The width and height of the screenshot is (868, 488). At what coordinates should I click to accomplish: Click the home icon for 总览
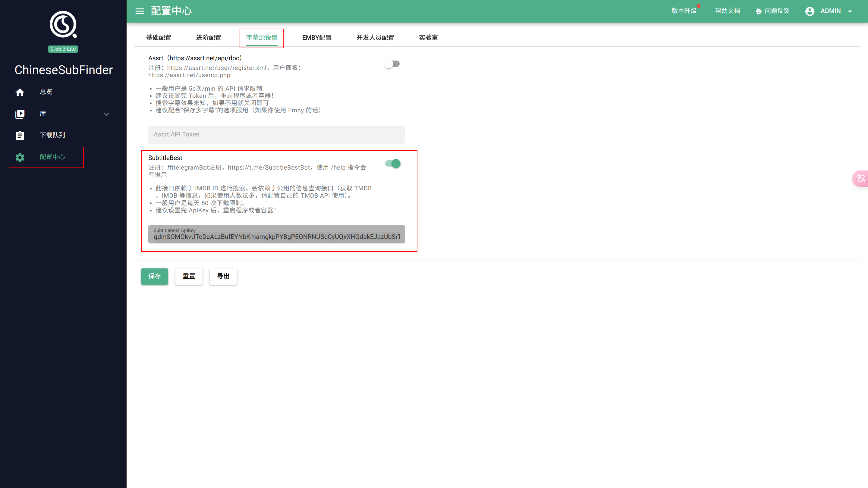(x=20, y=92)
